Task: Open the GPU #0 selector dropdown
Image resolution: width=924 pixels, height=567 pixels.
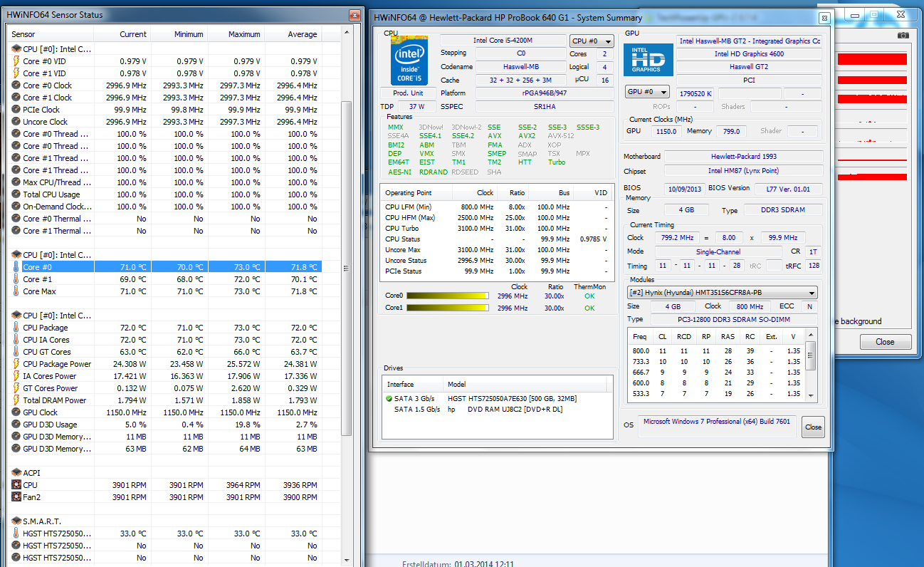Action: (647, 92)
